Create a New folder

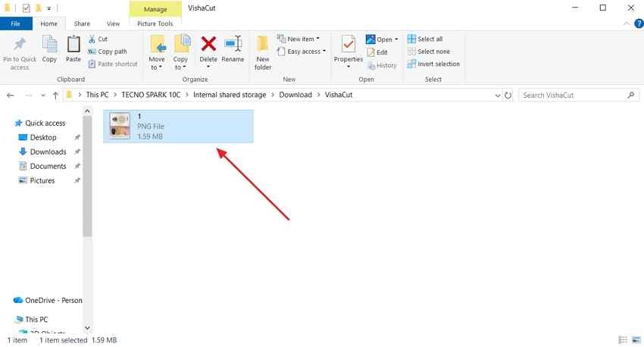(x=263, y=52)
